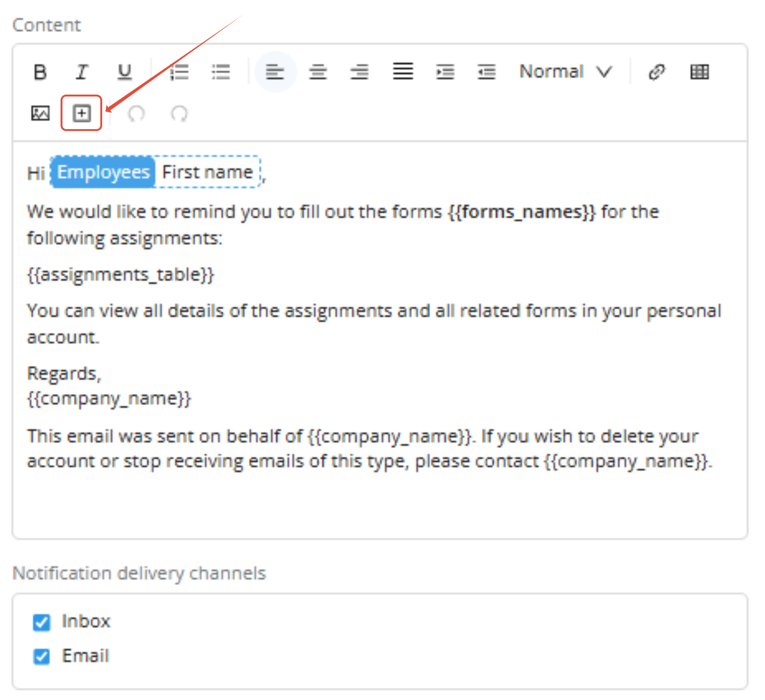Insert a table into content

coord(699,72)
